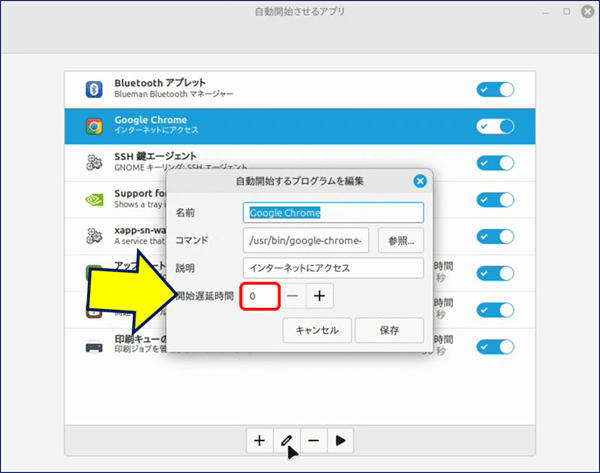Toggle Google Chrome autostart switch
600x473 pixels.
point(495,126)
